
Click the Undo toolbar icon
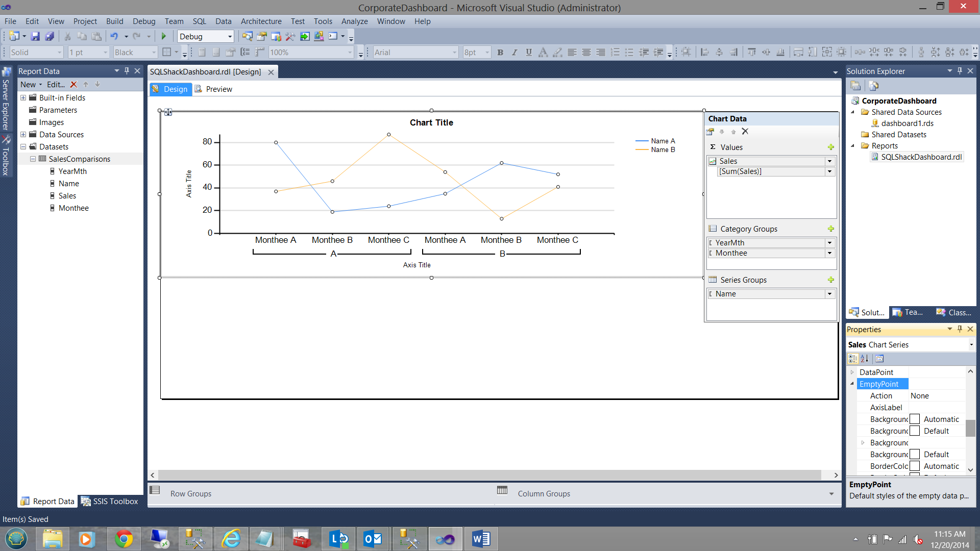[114, 36]
